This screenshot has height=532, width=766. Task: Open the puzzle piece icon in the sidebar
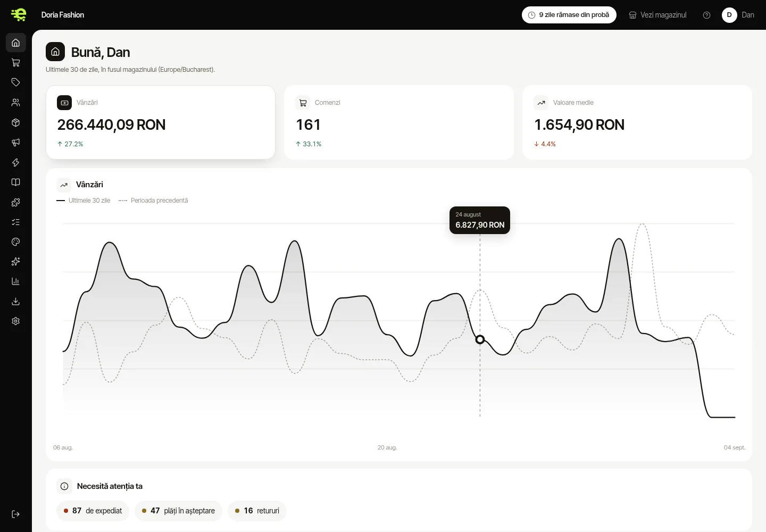tap(16, 202)
